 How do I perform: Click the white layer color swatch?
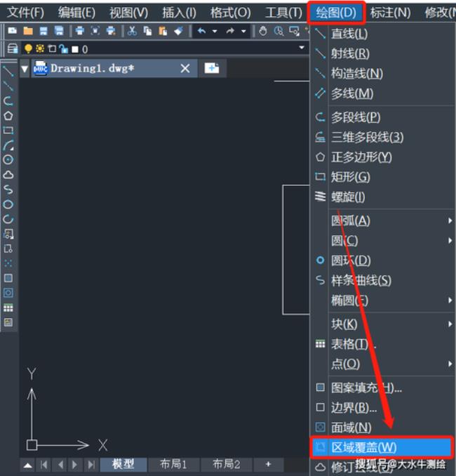tap(75, 49)
